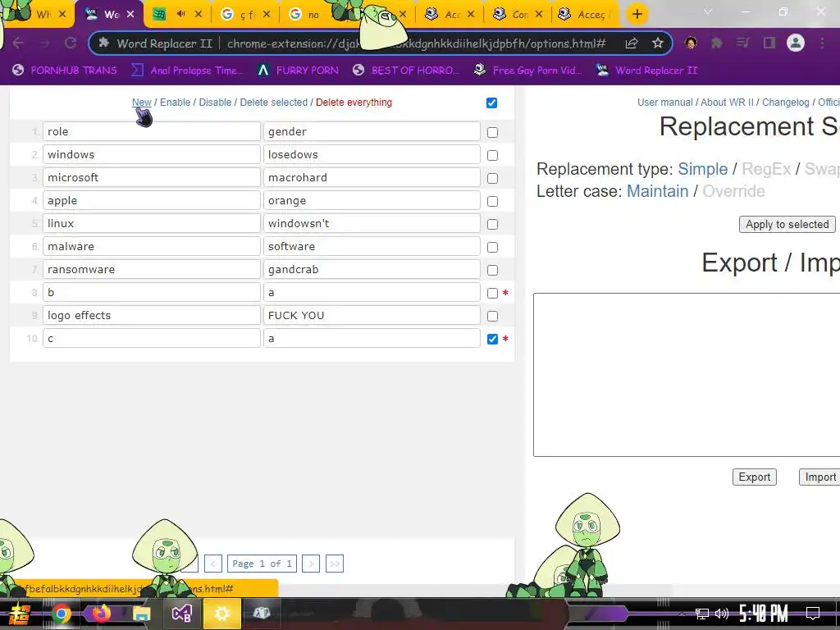Image resolution: width=840 pixels, height=630 pixels.
Task: Open the About WR II link
Action: (x=727, y=103)
